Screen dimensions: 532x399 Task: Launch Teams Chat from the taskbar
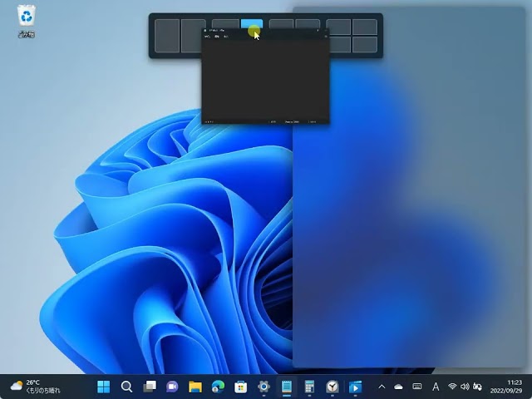pos(172,387)
